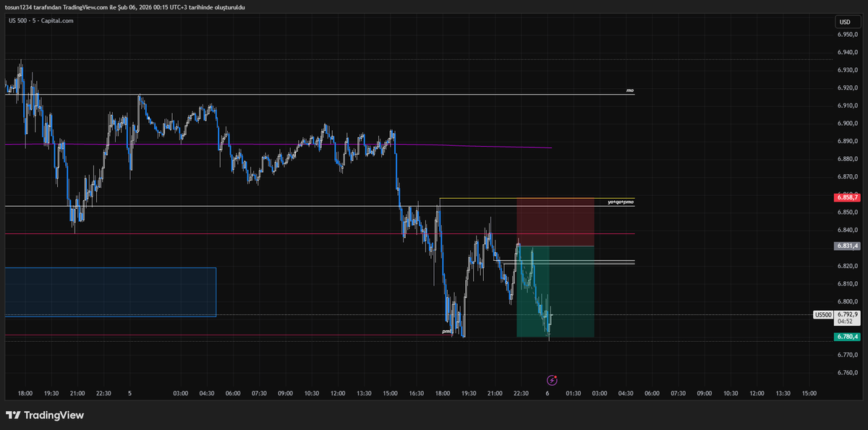Click the gray 6.831,4 entry price label

click(x=847, y=246)
